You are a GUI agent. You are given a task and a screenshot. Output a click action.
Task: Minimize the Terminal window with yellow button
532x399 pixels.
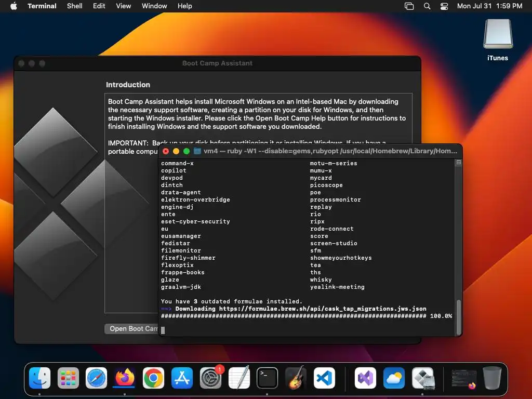[176, 151]
